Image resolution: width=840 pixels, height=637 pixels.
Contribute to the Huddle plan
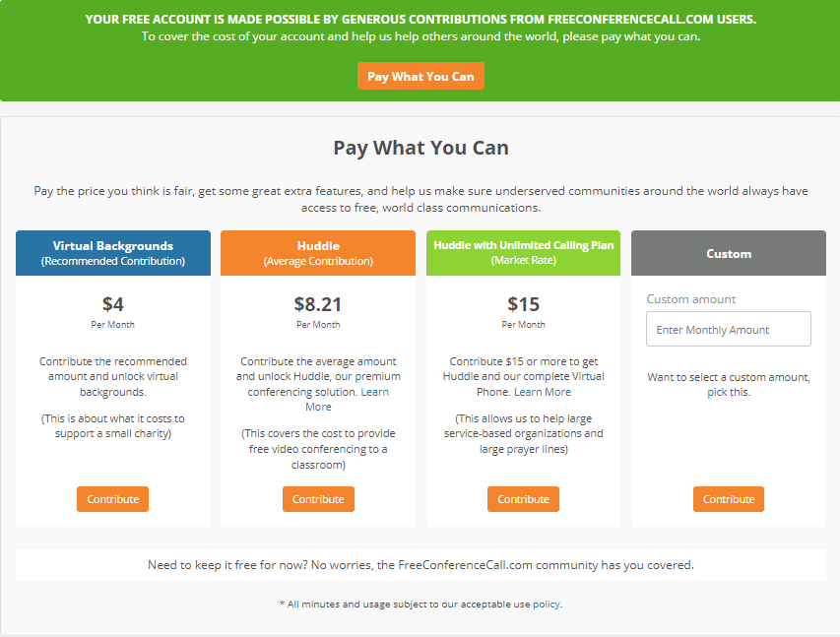[x=317, y=499]
